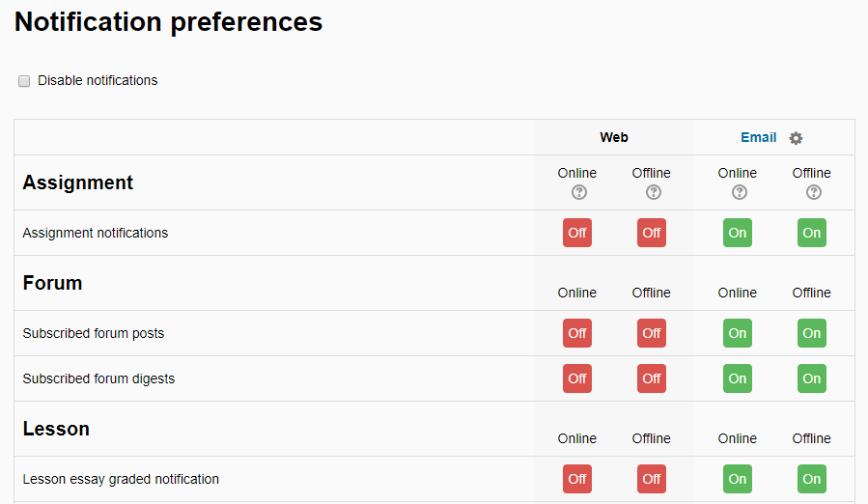Viewport: 868px width, 504px height.
Task: Disable Lesson essay graded Email Online
Action: [x=738, y=479]
